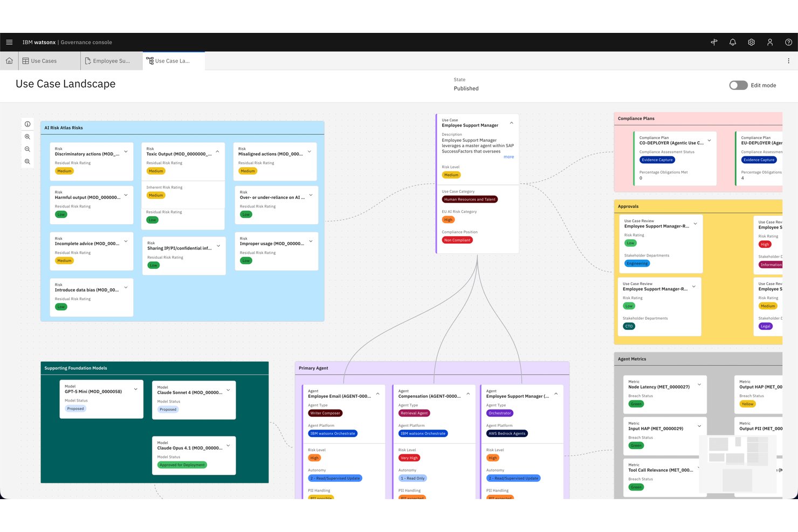Expand the Claude Opus 4.1 model card
The image size is (798, 532).
[229, 445]
